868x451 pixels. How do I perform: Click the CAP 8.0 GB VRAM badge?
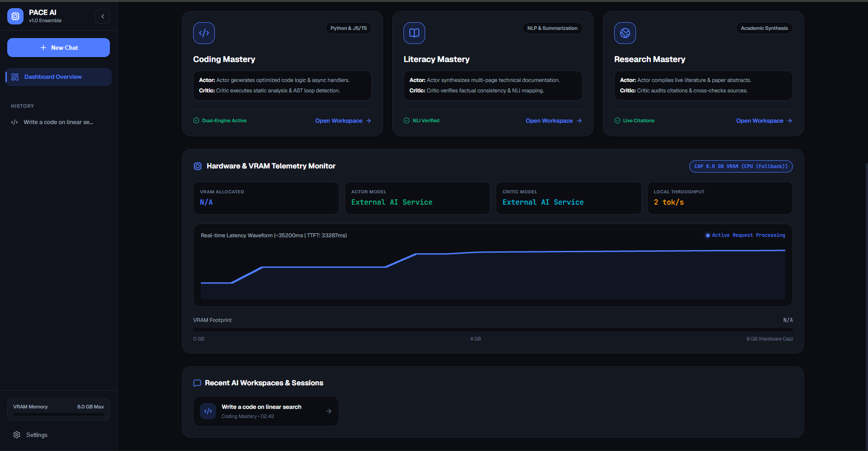[741, 166]
